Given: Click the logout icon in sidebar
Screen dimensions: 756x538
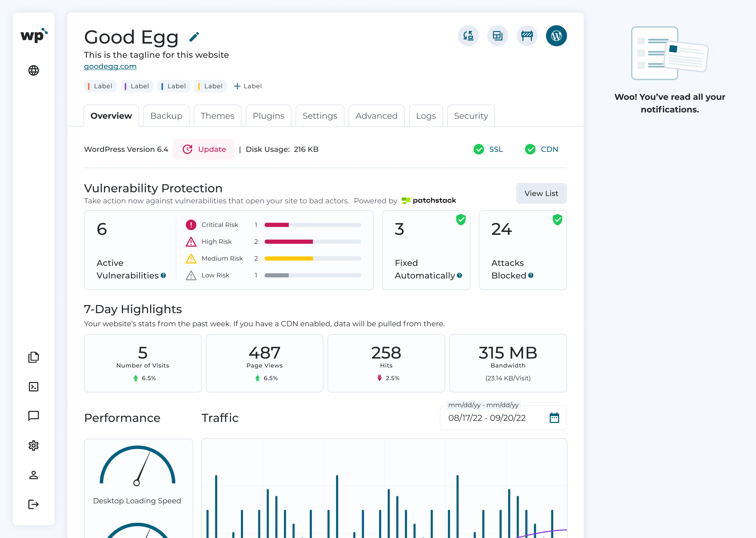Looking at the screenshot, I should pos(33,505).
